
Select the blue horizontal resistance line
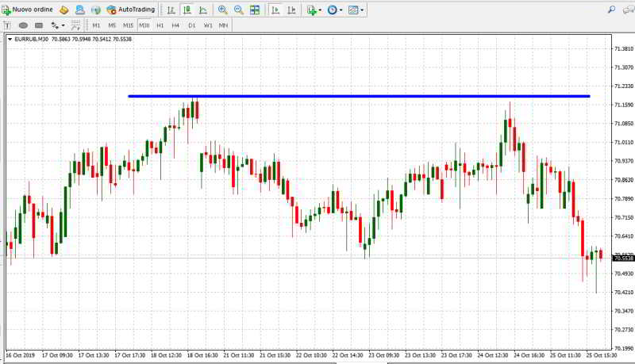click(x=357, y=96)
